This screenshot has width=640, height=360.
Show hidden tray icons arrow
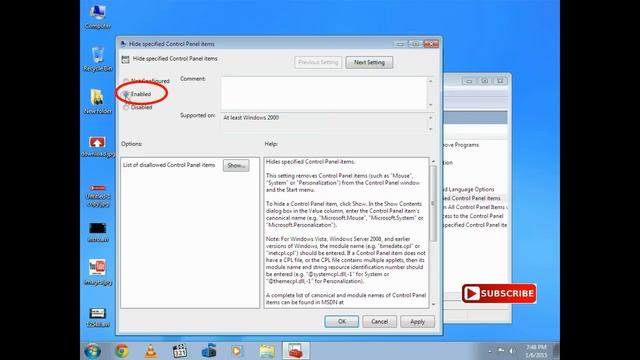coord(490,351)
